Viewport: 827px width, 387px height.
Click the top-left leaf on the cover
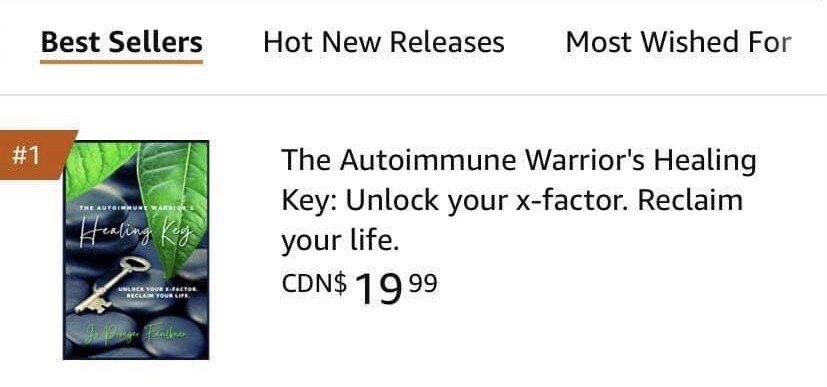(100, 162)
